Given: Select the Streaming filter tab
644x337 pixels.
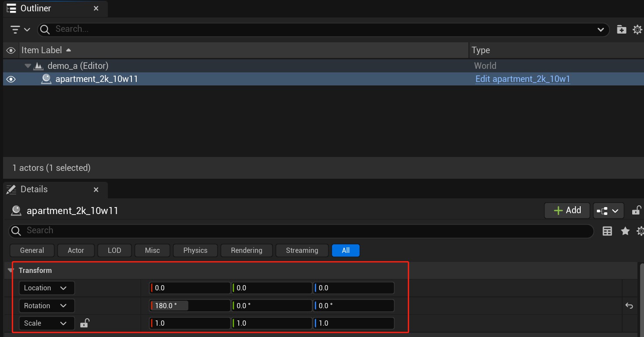Looking at the screenshot, I should coord(302,250).
